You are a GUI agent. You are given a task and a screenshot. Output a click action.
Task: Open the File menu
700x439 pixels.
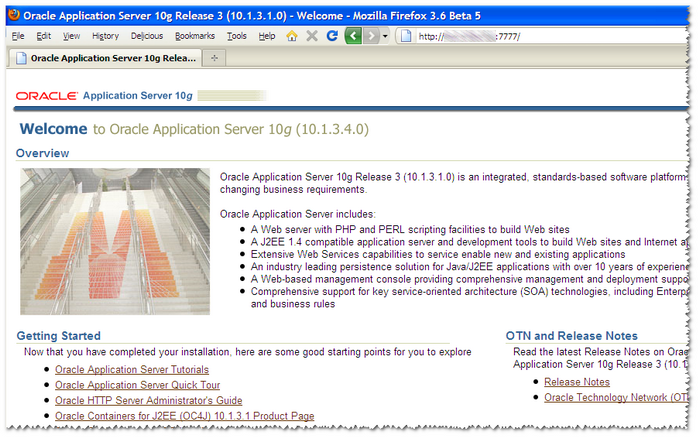(x=18, y=36)
